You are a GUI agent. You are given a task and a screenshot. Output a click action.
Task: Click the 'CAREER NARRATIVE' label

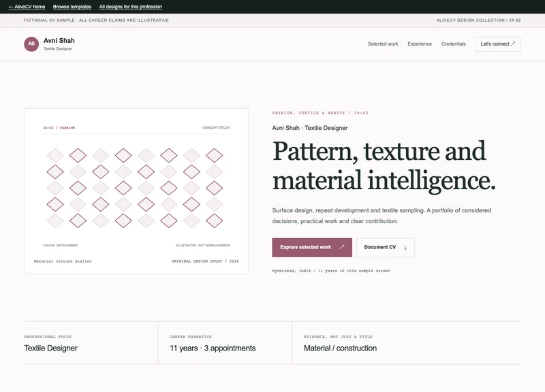(191, 337)
